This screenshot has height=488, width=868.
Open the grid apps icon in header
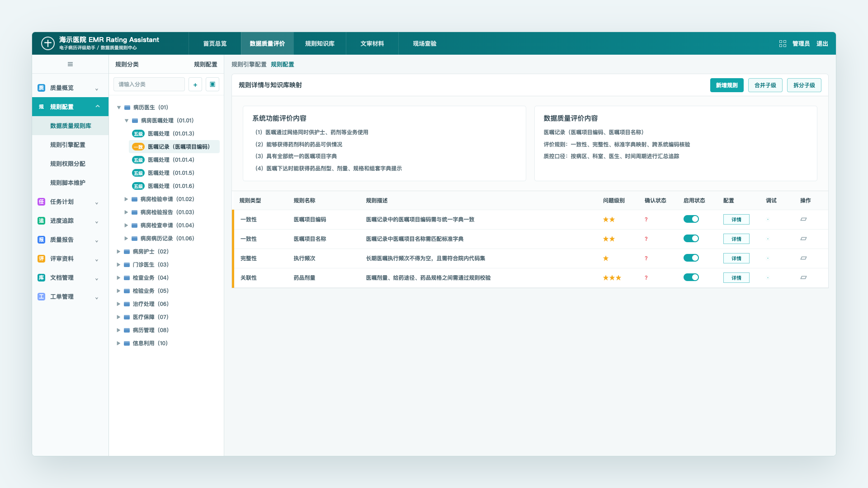(783, 43)
